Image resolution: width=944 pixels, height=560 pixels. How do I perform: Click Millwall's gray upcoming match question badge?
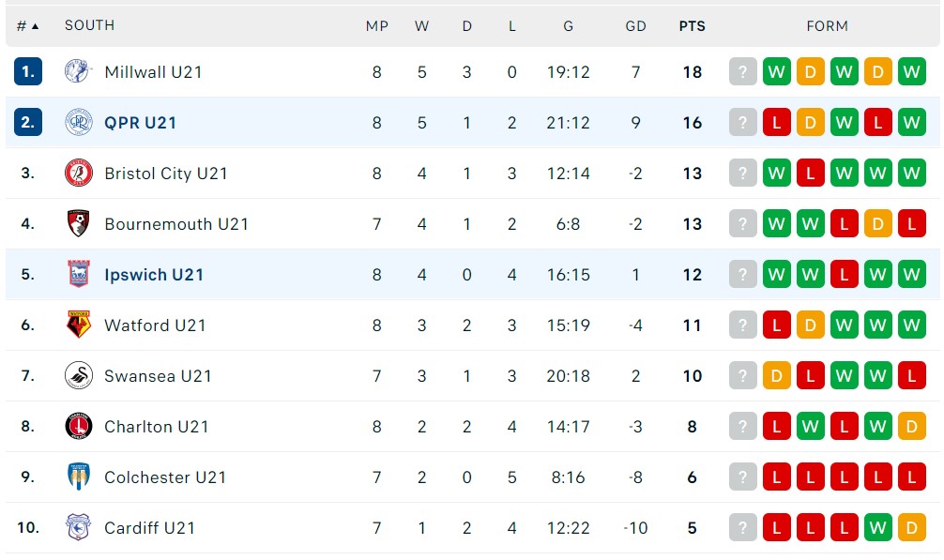tap(742, 71)
